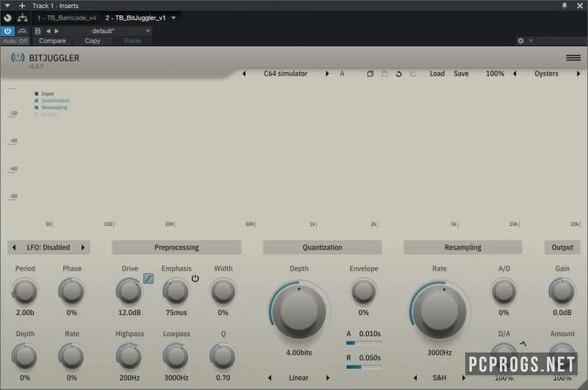Select previous quantization mode before Linear

(x=270, y=377)
